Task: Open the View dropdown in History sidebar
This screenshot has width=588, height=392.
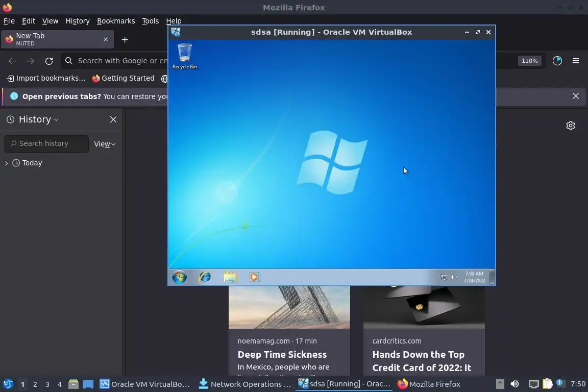Action: point(105,144)
